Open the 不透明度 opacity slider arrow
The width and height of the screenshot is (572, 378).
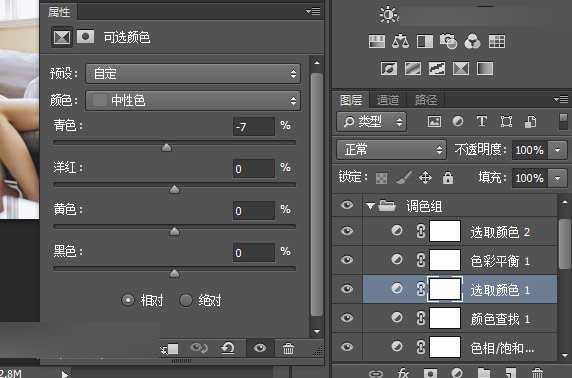pyautogui.click(x=557, y=150)
